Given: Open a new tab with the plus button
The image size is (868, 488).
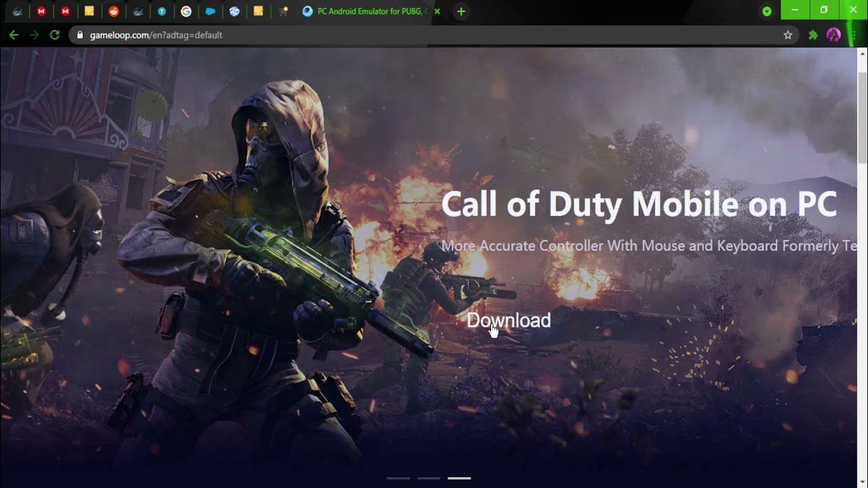Looking at the screenshot, I should pos(461,12).
